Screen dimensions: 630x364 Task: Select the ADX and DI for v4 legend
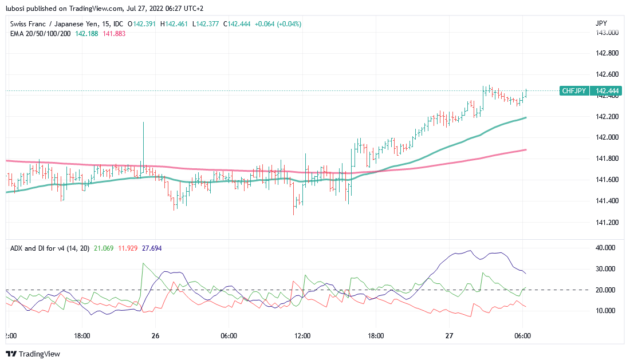[x=49, y=248]
